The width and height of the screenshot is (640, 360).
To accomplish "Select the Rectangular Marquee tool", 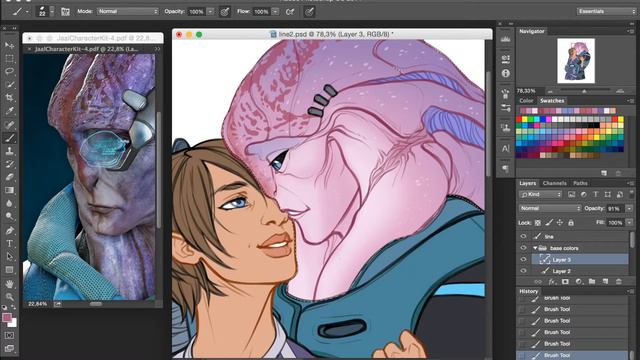I will (x=9, y=58).
